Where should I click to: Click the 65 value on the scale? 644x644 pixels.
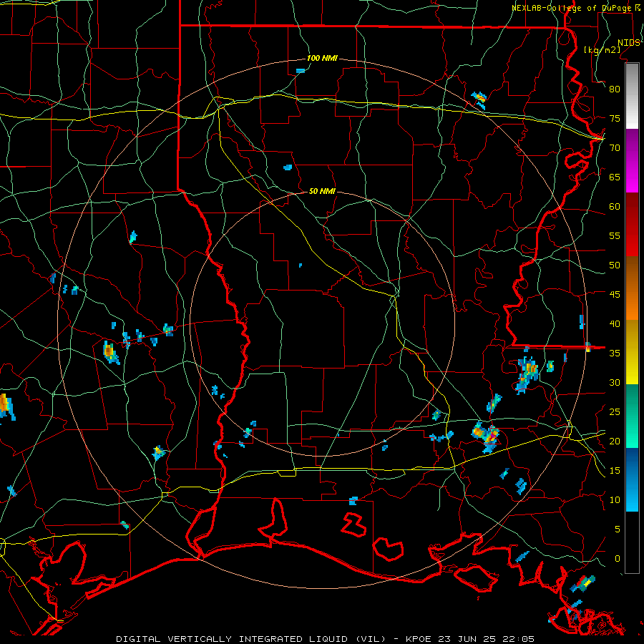tap(615, 177)
